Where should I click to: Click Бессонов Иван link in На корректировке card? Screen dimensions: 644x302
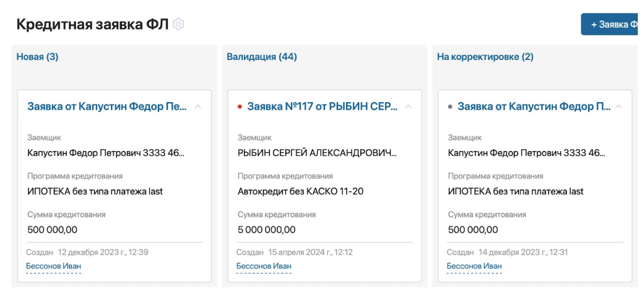(474, 267)
